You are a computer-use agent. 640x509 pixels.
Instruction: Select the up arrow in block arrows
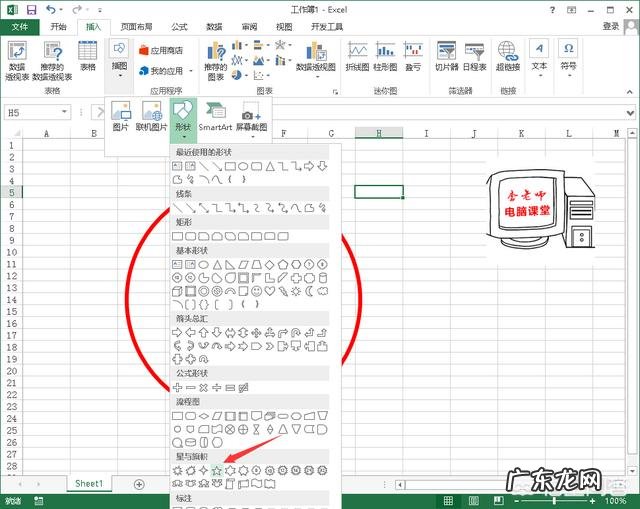click(x=204, y=333)
